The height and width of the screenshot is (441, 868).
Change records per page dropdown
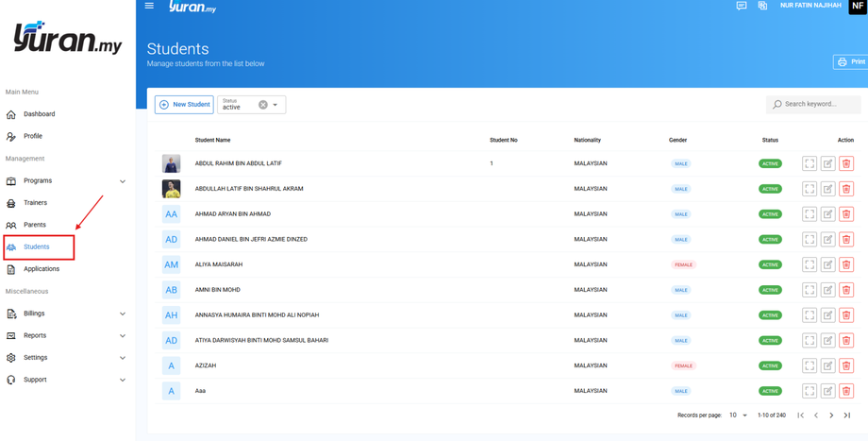pos(738,415)
